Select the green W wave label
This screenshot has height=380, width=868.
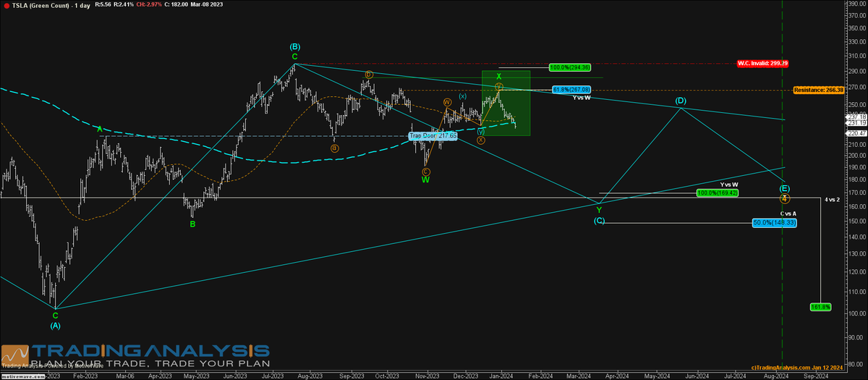[x=425, y=180]
